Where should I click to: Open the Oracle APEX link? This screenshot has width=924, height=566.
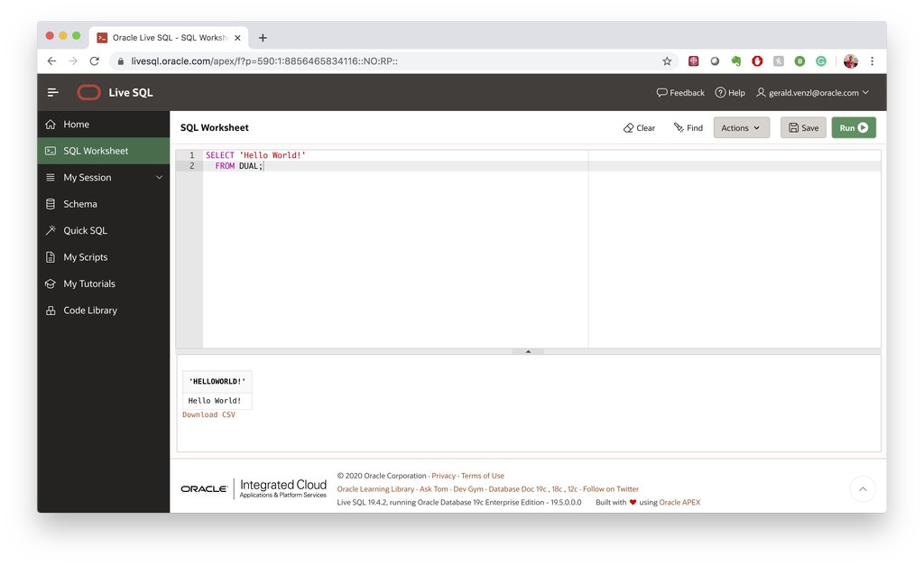click(x=679, y=502)
